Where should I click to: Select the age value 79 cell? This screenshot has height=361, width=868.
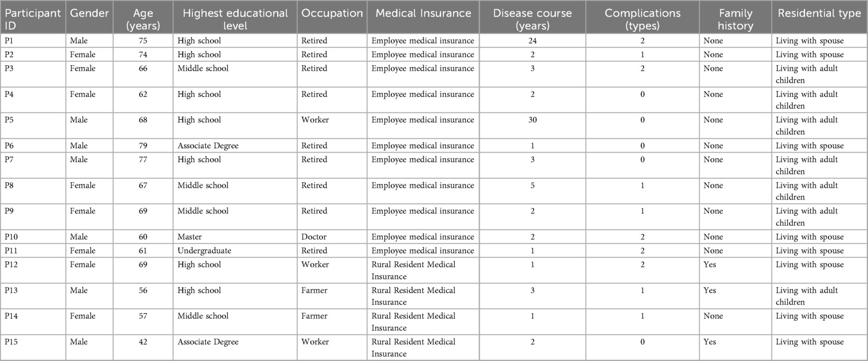(143, 146)
